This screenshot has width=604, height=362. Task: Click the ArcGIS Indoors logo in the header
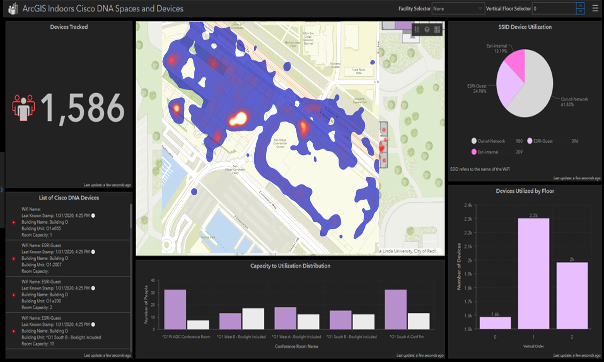point(13,8)
